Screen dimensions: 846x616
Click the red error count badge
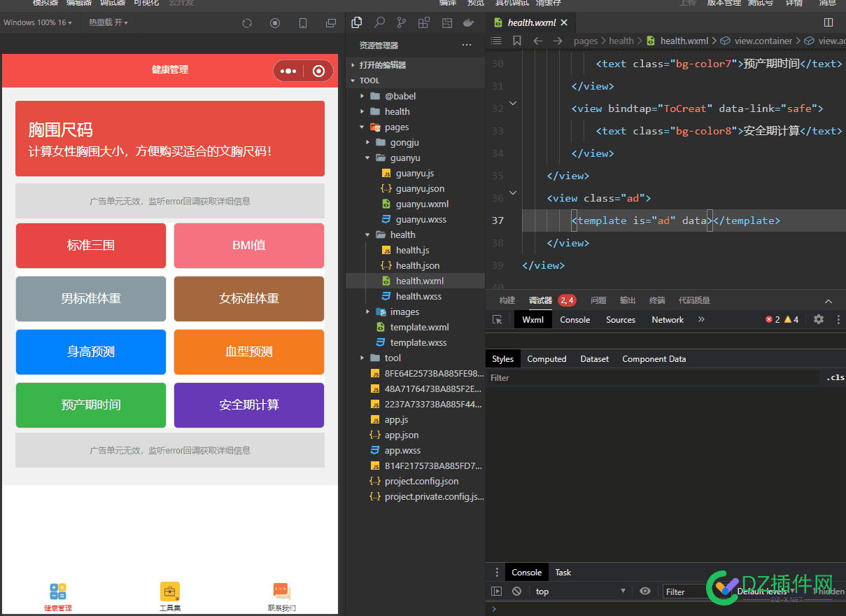(x=773, y=319)
